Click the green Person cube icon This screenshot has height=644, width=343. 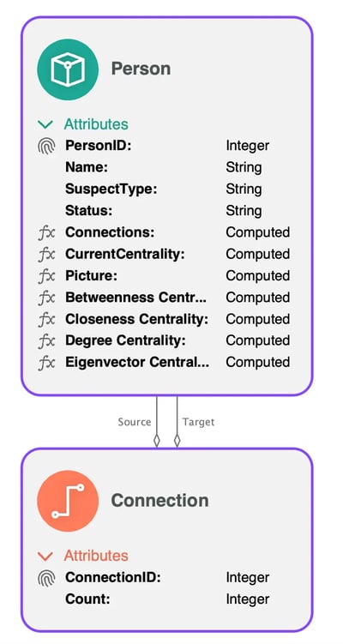68,69
